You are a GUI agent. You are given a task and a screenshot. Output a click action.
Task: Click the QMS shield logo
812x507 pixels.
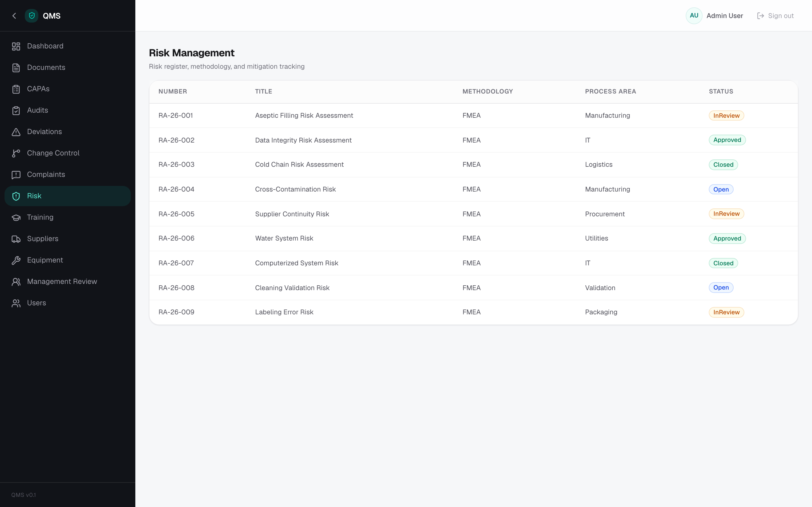tap(32, 16)
